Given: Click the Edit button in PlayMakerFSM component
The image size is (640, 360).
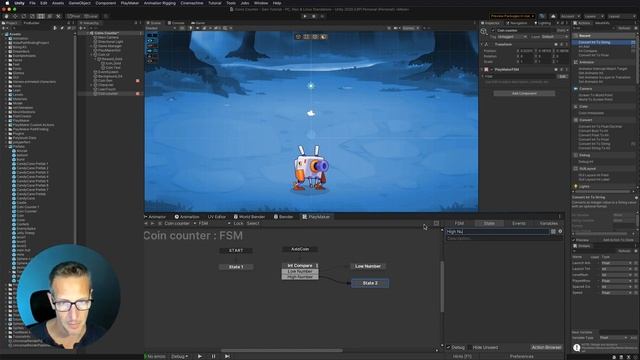Looking at the screenshot, I should click(562, 76).
